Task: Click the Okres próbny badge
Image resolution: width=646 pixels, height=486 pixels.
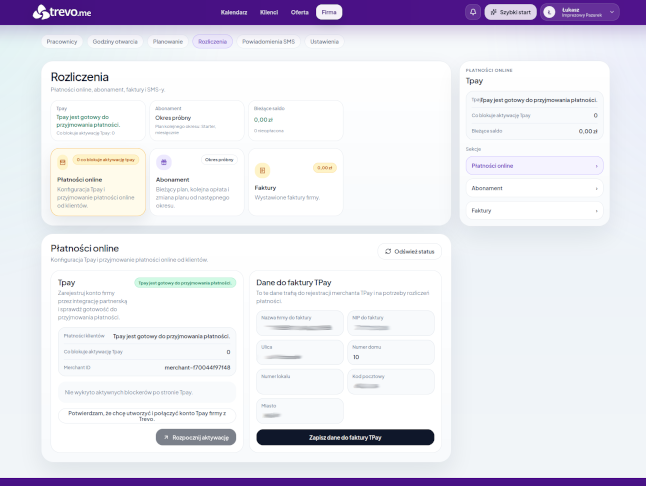Action: coord(219,160)
